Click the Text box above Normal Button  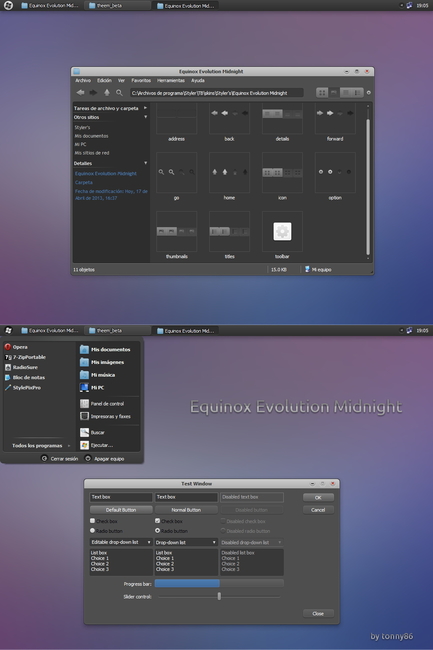(186, 497)
